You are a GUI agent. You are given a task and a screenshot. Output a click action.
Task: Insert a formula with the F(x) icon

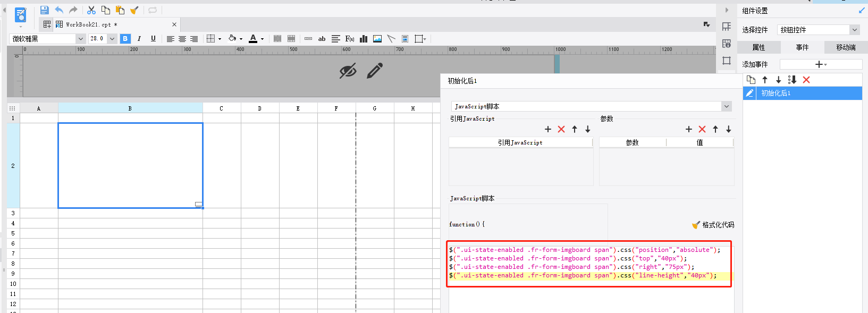pos(350,39)
